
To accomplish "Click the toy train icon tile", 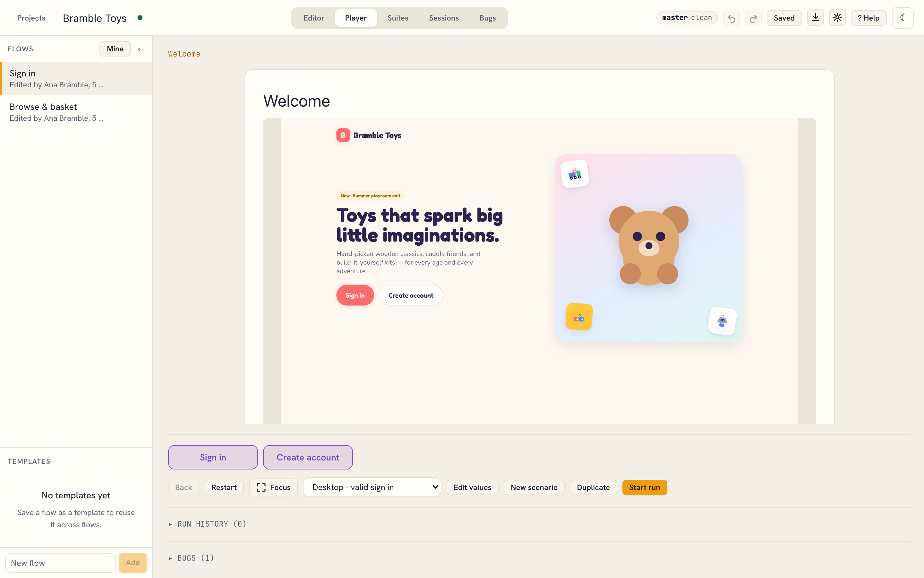I will pyautogui.click(x=575, y=174).
